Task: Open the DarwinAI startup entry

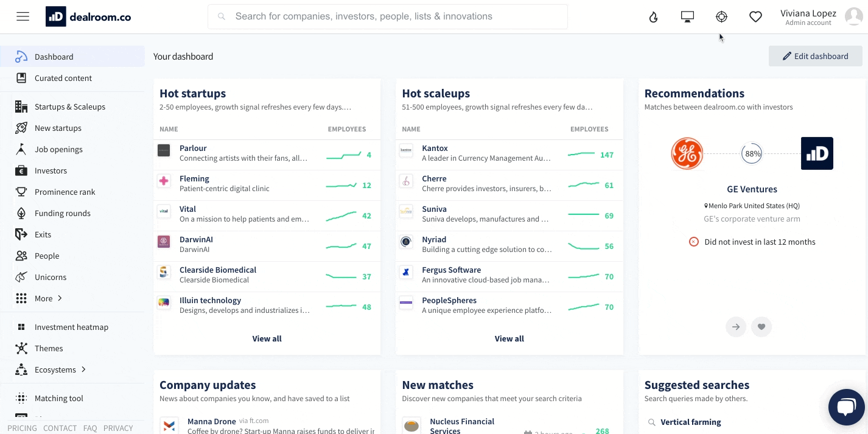Action: 267,246
